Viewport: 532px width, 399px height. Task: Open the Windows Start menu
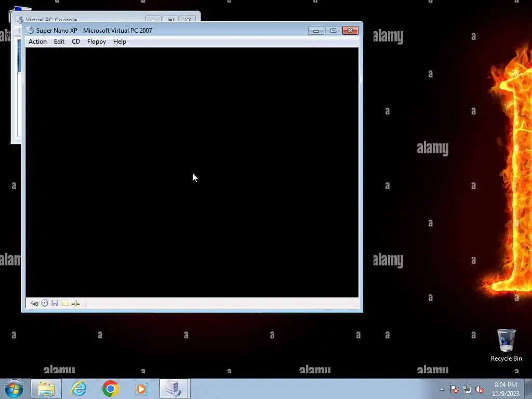coord(14,389)
